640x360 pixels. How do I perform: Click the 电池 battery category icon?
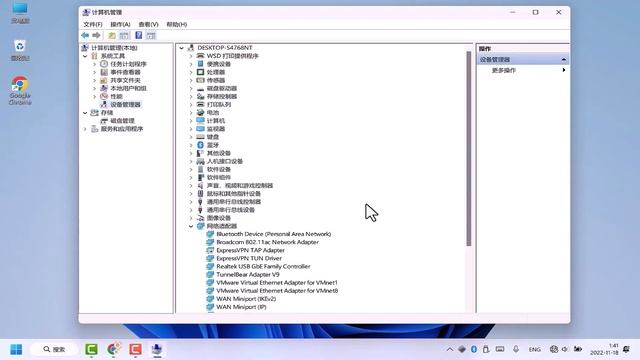[x=200, y=113]
